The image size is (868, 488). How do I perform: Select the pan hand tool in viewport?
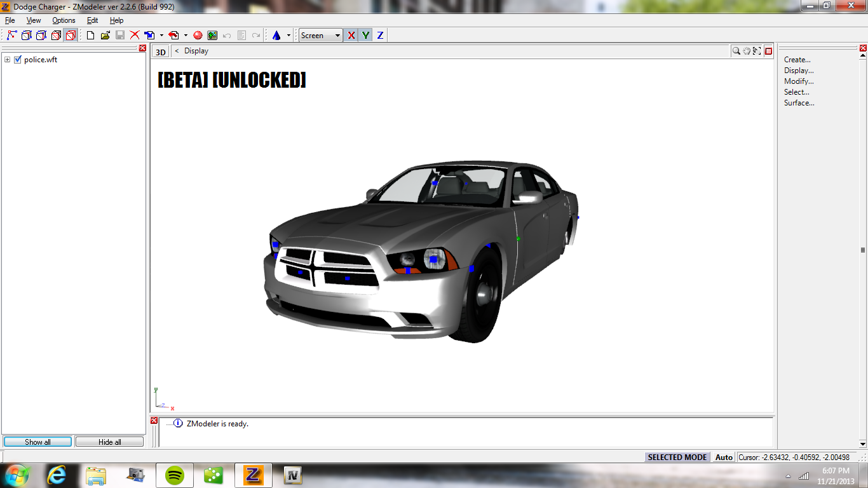click(747, 51)
